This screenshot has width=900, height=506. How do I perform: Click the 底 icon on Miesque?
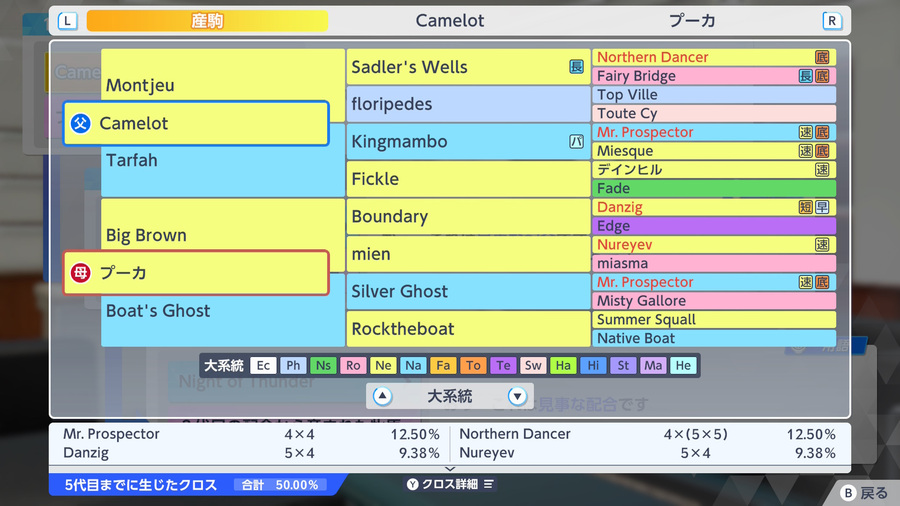(x=822, y=151)
